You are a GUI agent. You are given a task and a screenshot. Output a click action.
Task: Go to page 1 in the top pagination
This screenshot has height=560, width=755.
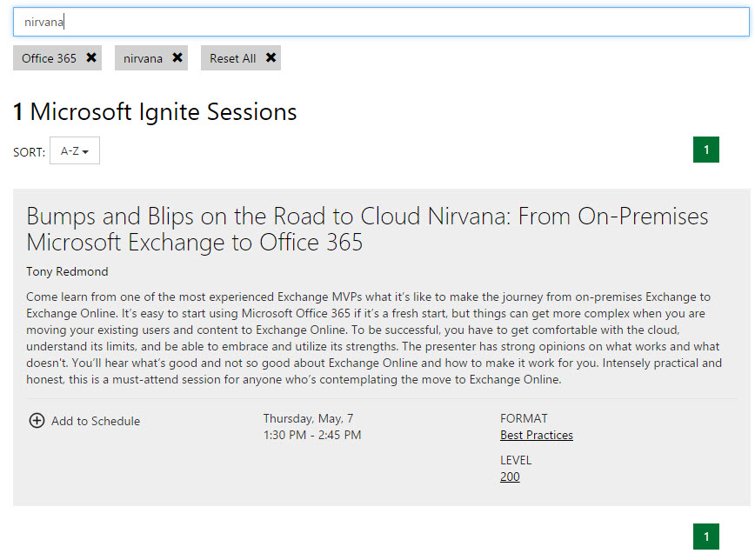tap(705, 150)
